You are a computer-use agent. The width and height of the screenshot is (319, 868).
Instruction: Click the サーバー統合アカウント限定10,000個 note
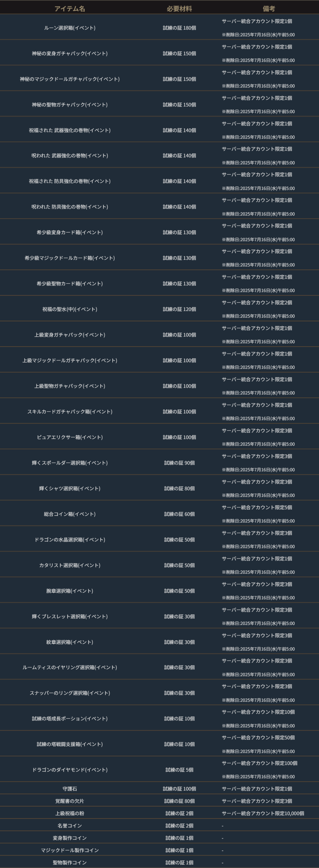tap(263, 813)
